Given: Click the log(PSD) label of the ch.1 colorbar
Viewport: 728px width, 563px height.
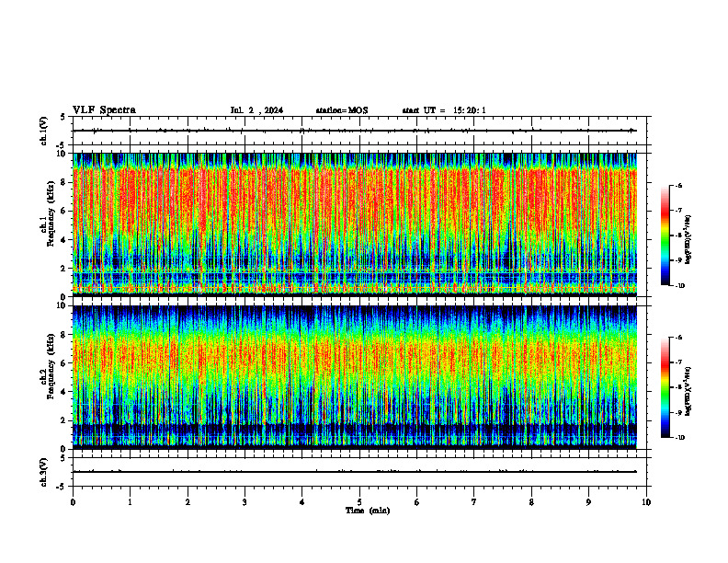Looking at the screenshot, I should (x=688, y=239).
